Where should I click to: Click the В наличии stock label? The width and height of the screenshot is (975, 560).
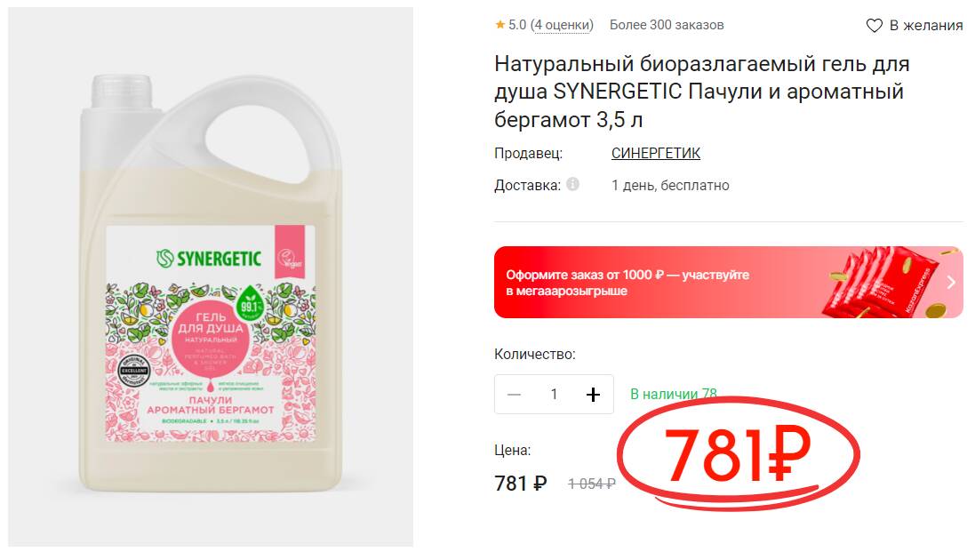coord(674,395)
